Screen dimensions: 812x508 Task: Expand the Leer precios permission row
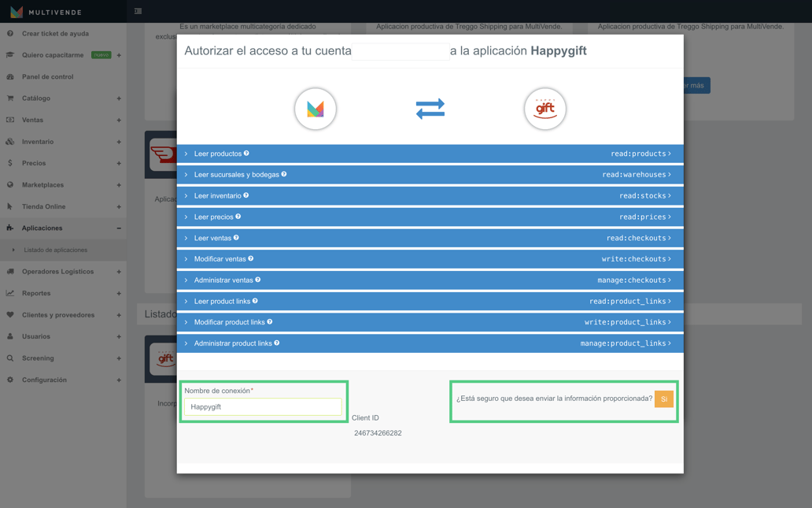430,217
